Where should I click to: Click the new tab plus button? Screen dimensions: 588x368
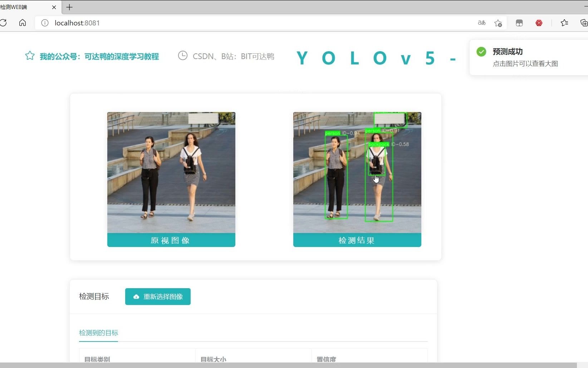[69, 7]
